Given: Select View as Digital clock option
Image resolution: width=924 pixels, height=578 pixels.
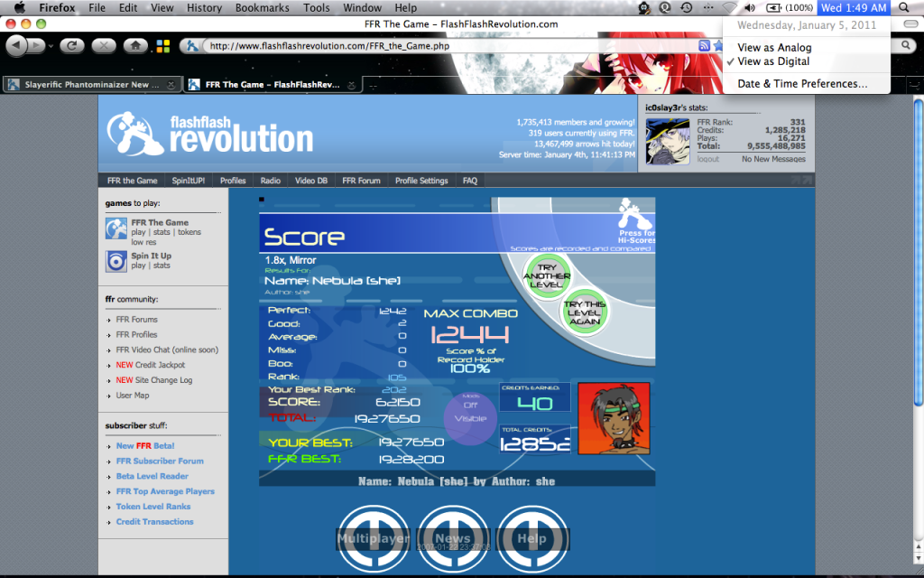Looking at the screenshot, I should [773, 61].
